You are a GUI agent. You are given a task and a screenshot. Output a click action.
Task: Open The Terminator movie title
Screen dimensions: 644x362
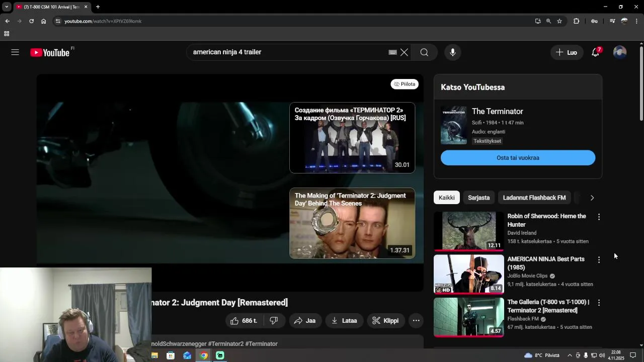point(498,112)
